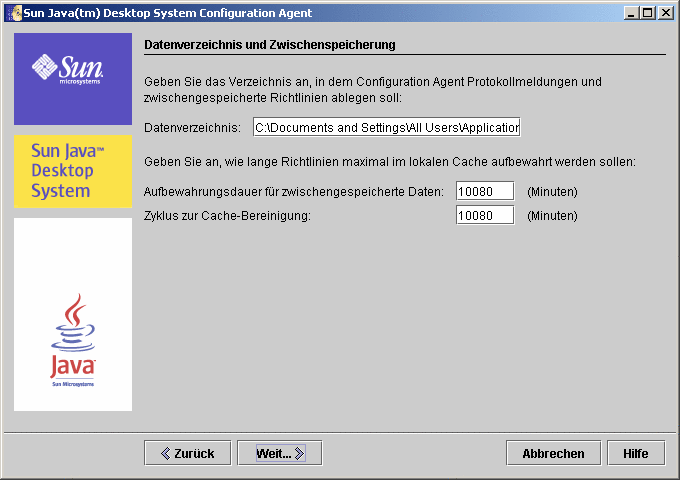Image resolution: width=680 pixels, height=480 pixels.
Task: Cancel the wizard with Abbrechen
Action: coord(553,453)
